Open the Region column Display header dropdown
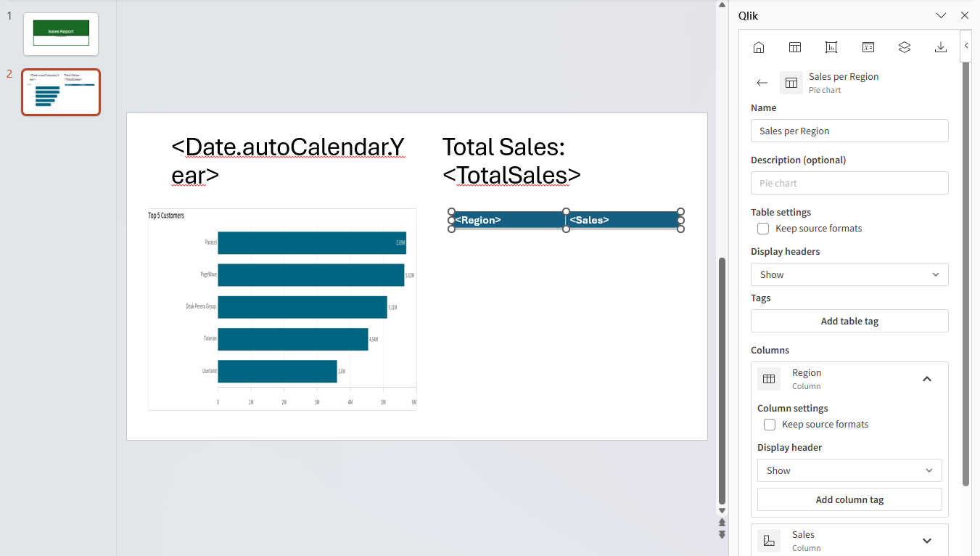The height and width of the screenshot is (556, 980). (x=849, y=470)
